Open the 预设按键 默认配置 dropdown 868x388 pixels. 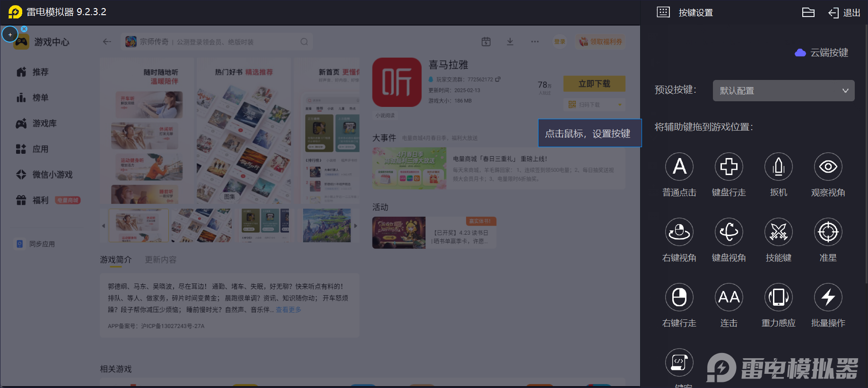pos(783,90)
